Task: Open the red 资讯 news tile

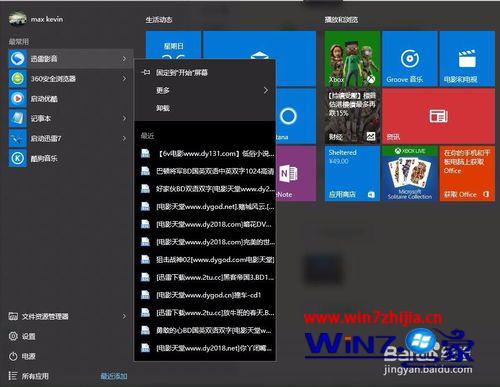Action: click(x=438, y=116)
